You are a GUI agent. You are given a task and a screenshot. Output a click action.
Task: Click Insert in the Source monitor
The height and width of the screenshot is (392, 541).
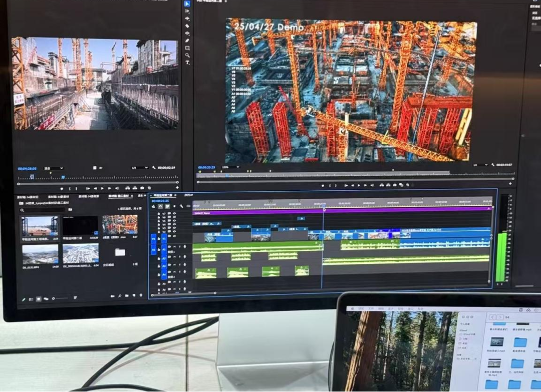coord(128,188)
